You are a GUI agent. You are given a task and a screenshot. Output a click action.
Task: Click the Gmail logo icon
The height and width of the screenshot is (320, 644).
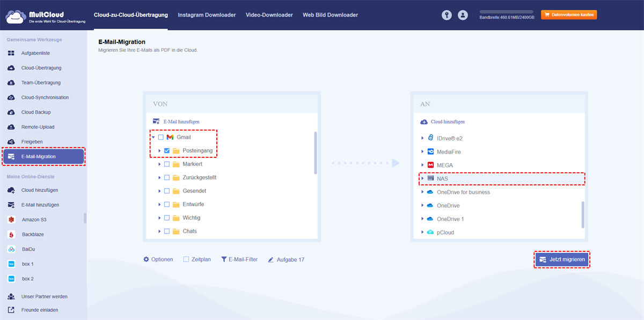[170, 137]
